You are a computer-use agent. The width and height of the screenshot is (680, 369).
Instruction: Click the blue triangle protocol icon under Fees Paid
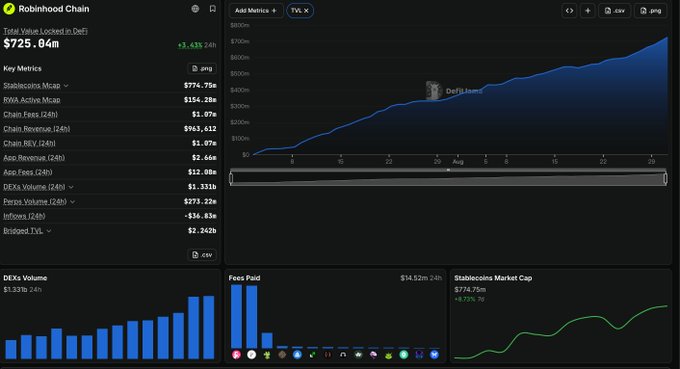297,355
